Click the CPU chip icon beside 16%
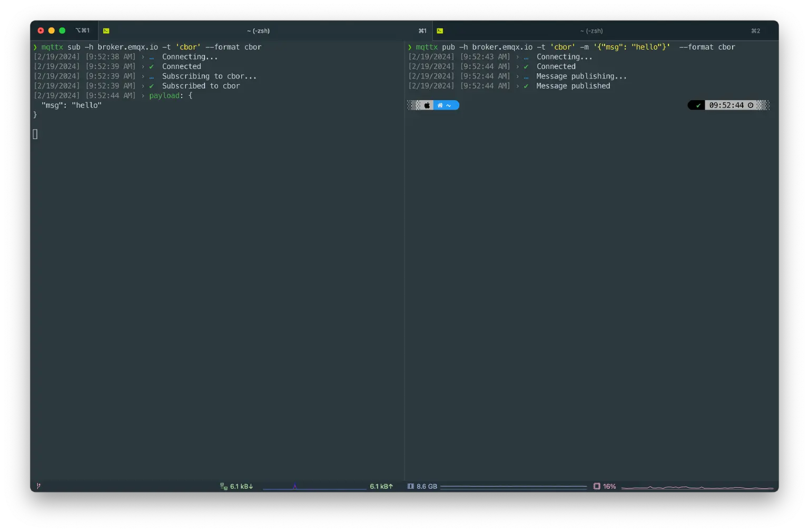The width and height of the screenshot is (809, 532). click(597, 487)
